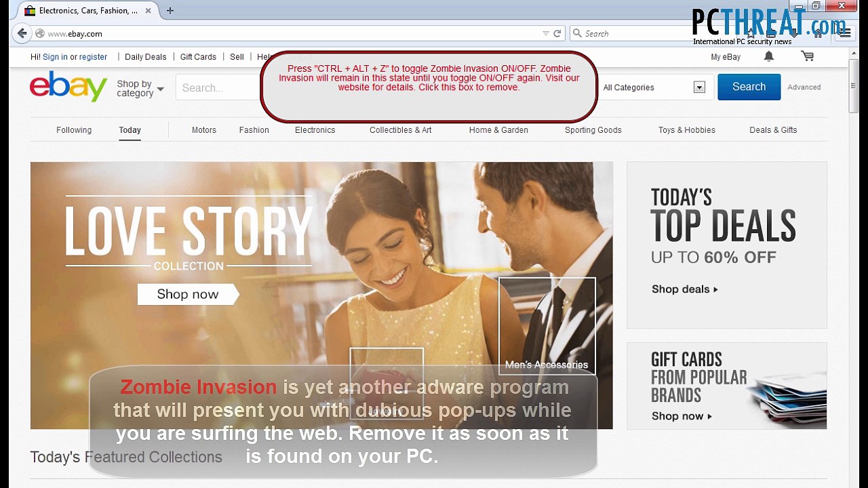This screenshot has width=868, height=488.
Task: Click the register link
Action: [94, 57]
